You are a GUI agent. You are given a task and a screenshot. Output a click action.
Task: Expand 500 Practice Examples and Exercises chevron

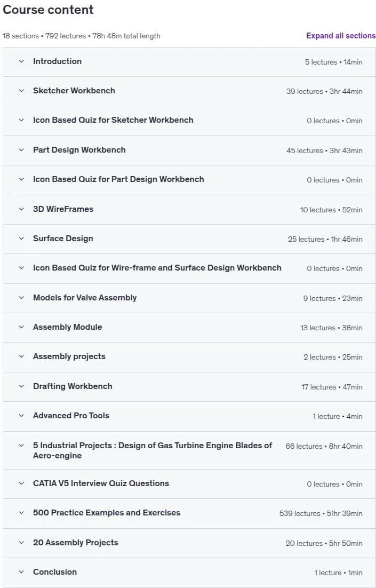coord(21,513)
